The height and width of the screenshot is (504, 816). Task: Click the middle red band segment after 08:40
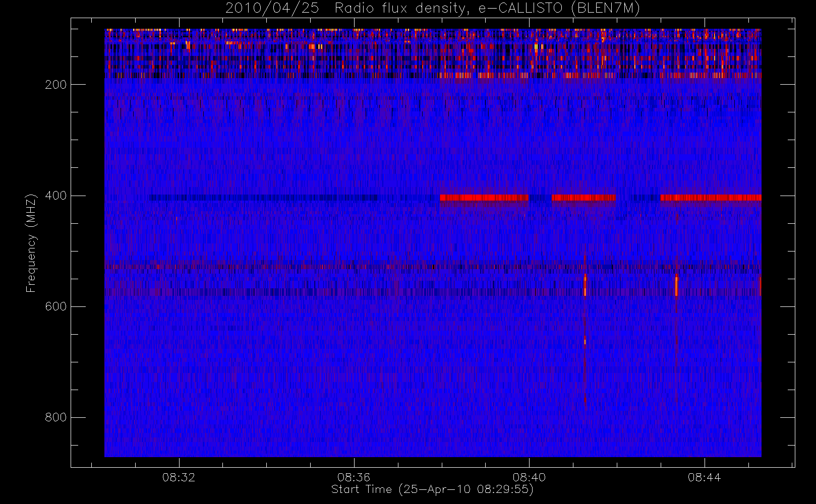tap(584, 198)
